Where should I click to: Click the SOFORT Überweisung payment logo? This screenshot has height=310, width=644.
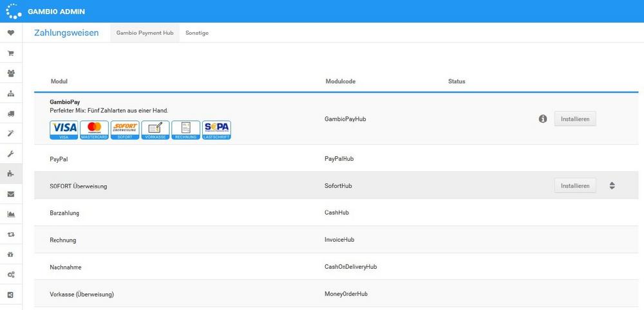pyautogui.click(x=125, y=130)
